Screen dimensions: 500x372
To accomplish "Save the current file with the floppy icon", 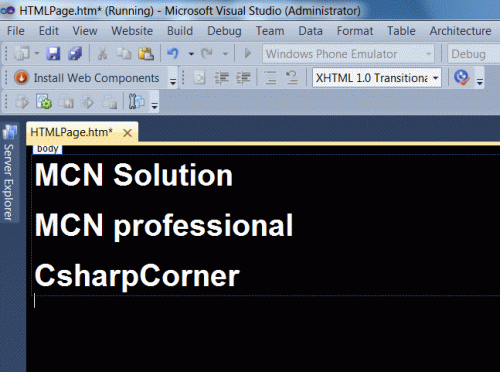I will pyautogui.click(x=53, y=53).
